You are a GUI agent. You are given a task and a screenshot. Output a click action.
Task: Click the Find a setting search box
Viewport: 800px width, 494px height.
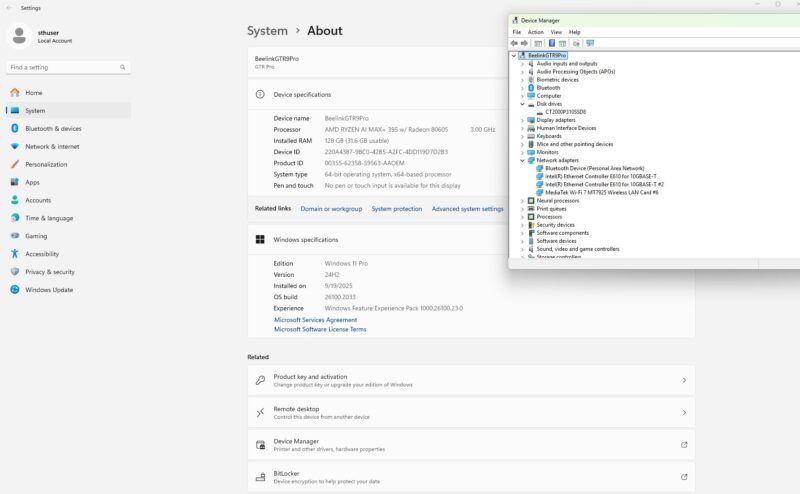click(x=66, y=67)
